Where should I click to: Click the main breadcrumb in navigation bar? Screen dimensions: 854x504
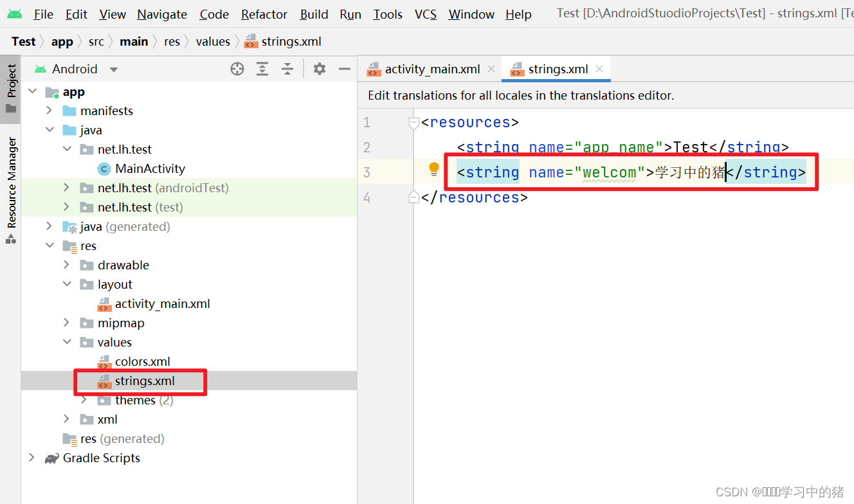tap(134, 41)
